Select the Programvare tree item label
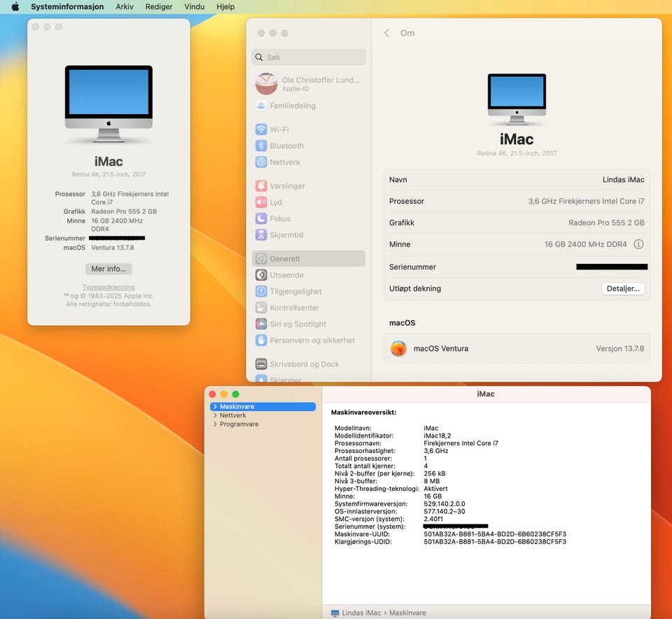 coord(239,424)
